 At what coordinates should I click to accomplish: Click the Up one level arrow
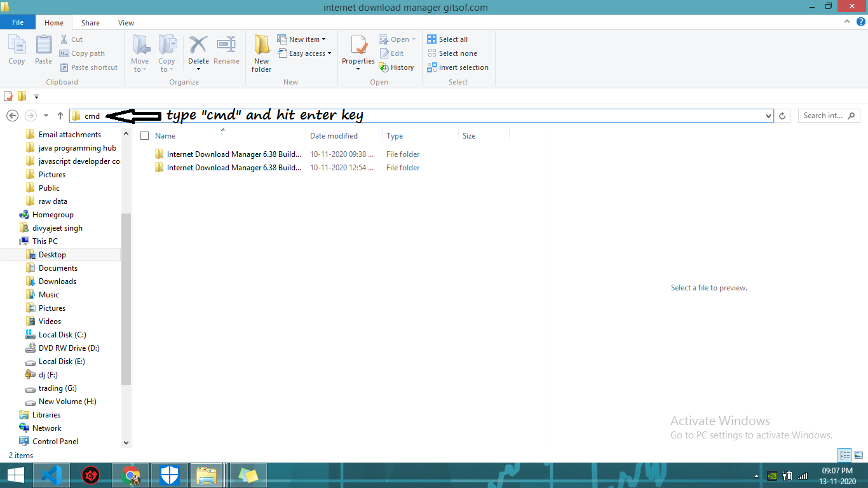[x=60, y=116]
